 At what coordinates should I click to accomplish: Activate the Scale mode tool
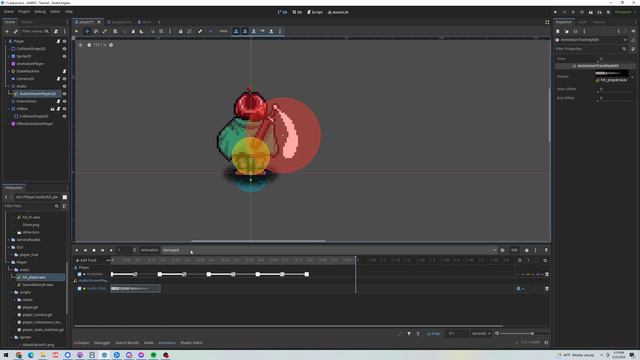coord(105,31)
